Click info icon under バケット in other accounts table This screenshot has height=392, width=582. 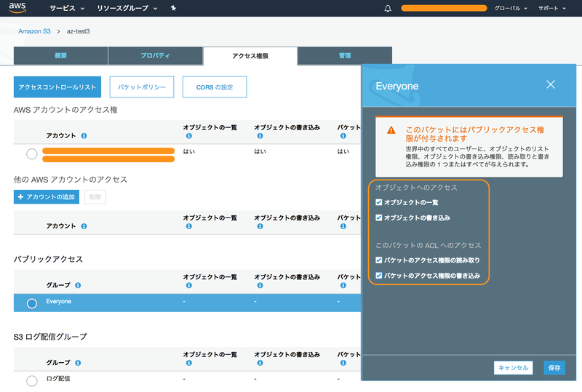point(343,226)
